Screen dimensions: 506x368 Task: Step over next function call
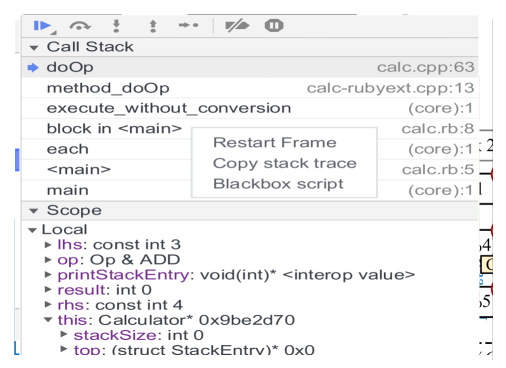[x=80, y=26]
